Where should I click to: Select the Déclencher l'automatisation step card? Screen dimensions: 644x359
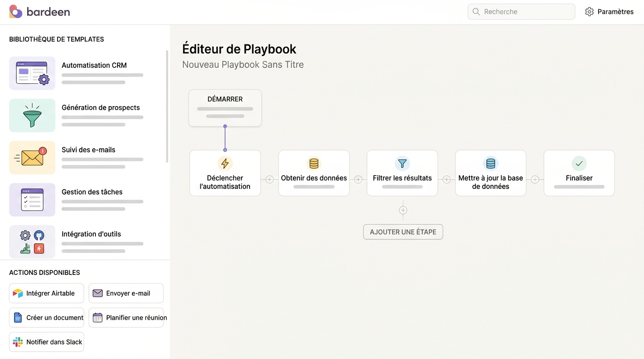225,173
